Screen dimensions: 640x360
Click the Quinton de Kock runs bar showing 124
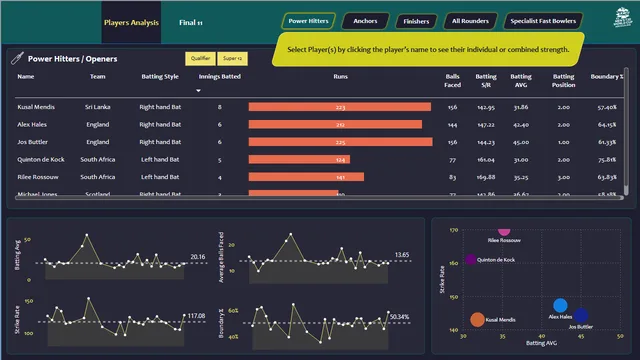coord(299,160)
